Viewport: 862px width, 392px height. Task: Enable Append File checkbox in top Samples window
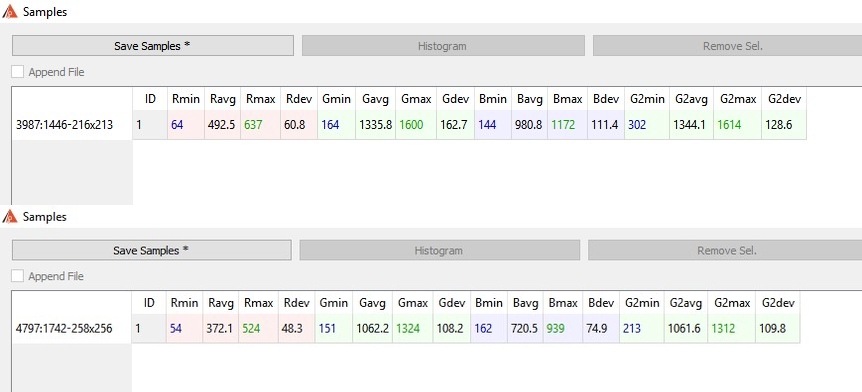18,72
